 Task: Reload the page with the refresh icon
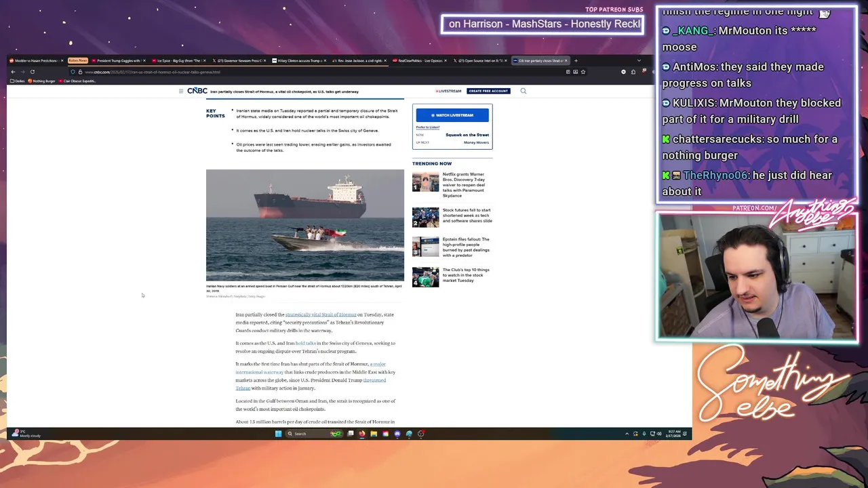32,72
